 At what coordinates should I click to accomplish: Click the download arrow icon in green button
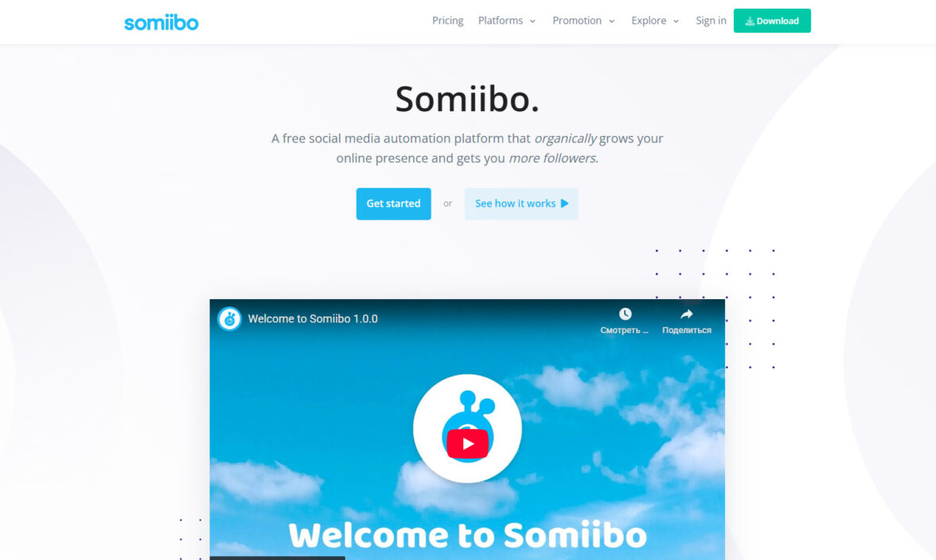749,21
